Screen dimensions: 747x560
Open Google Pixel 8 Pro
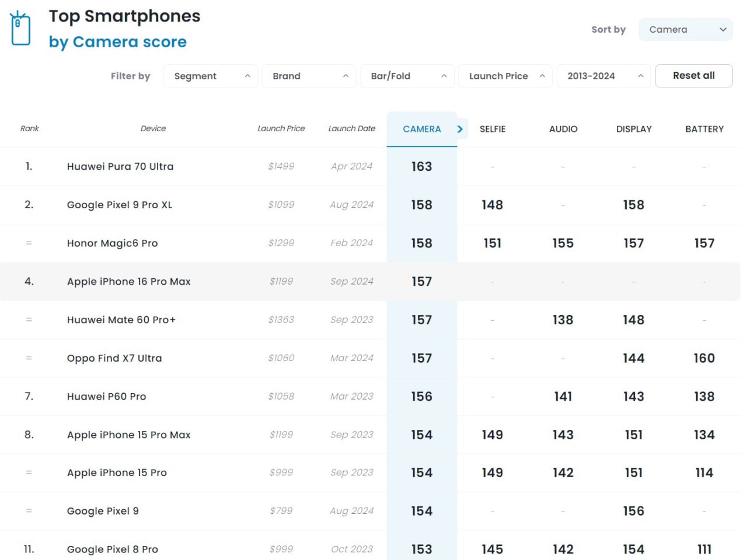[x=112, y=549]
